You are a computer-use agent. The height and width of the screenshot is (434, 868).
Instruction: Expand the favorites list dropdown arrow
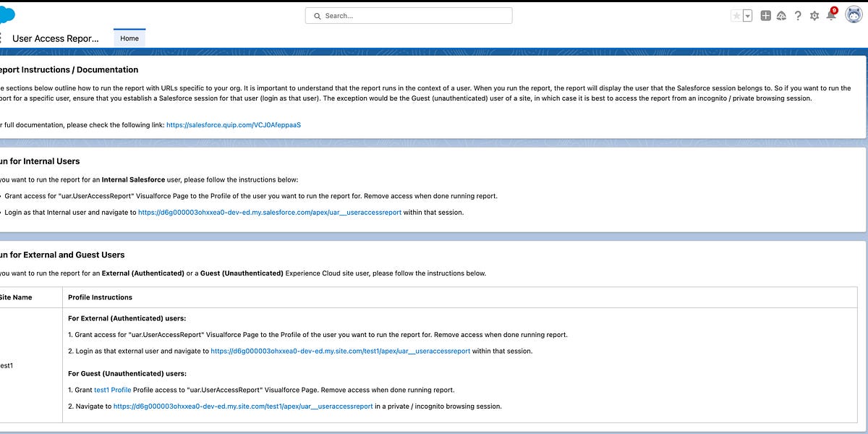coord(746,15)
